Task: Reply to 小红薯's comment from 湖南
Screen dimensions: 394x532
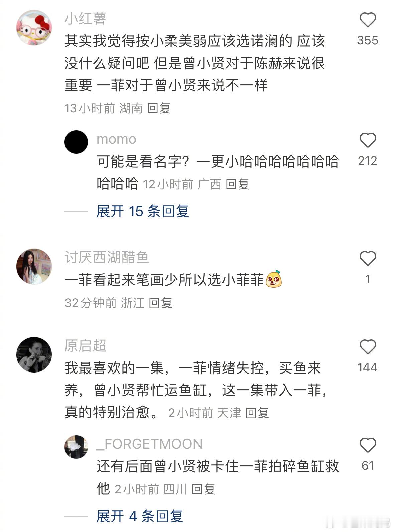Action: click(x=159, y=108)
